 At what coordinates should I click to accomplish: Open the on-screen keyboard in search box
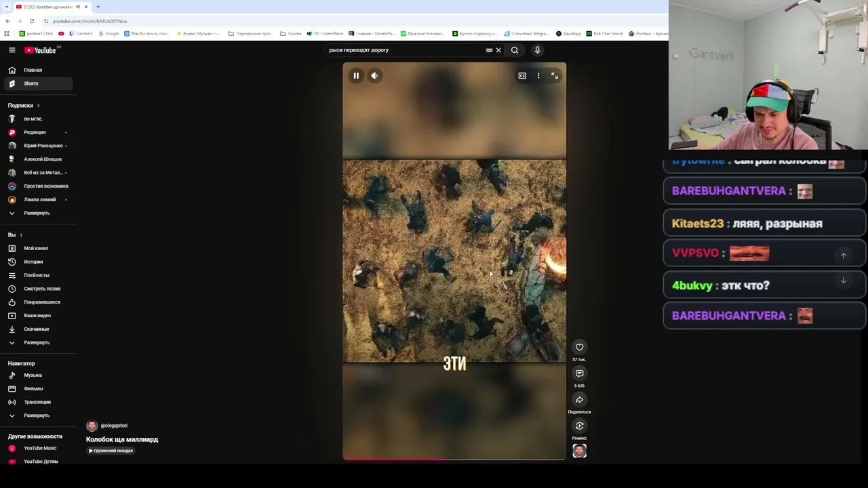[489, 50]
